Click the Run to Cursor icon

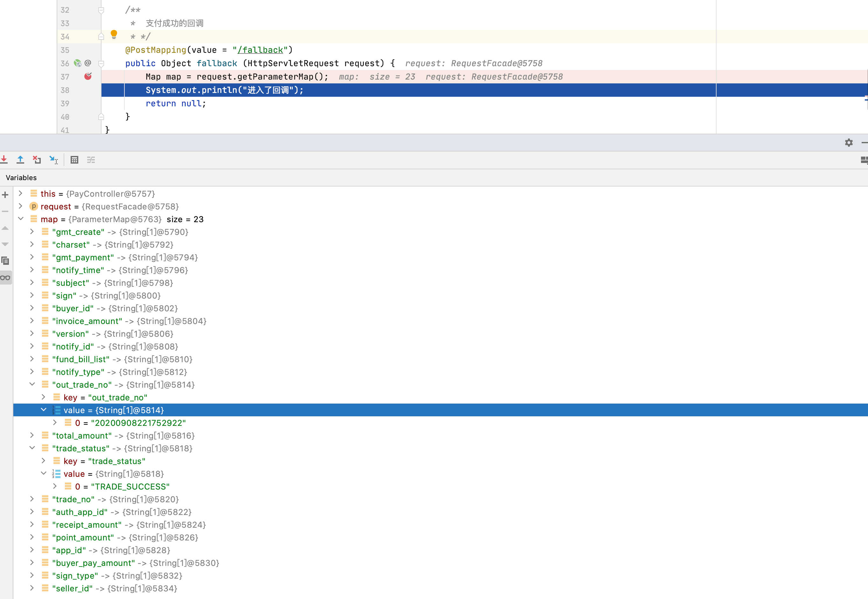(x=54, y=160)
